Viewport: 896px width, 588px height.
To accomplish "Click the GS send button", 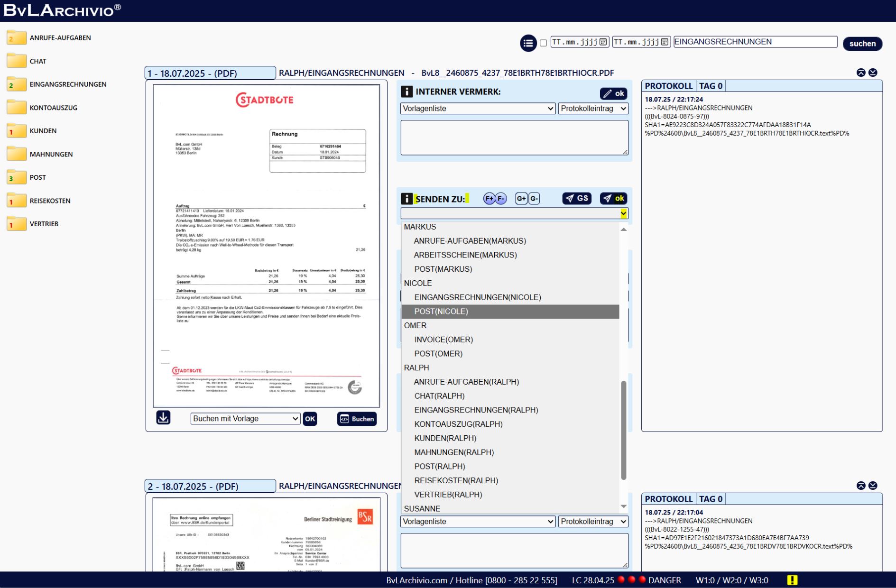I will [577, 199].
